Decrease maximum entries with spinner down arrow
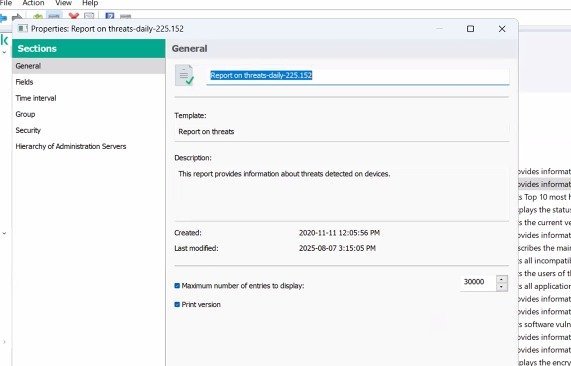The width and height of the screenshot is (571, 366). (x=502, y=287)
